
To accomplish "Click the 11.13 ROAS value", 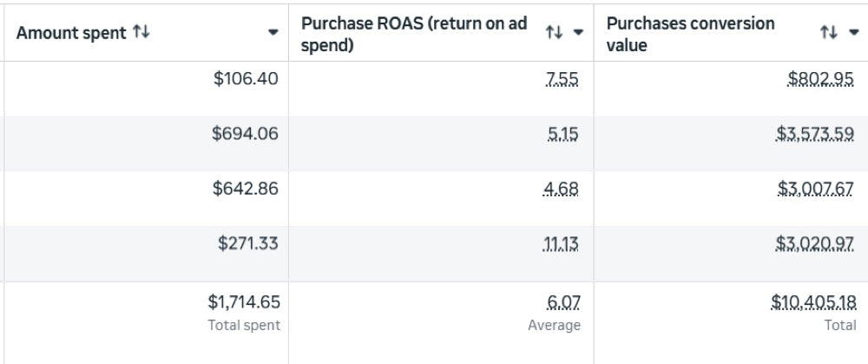I will point(561,244).
